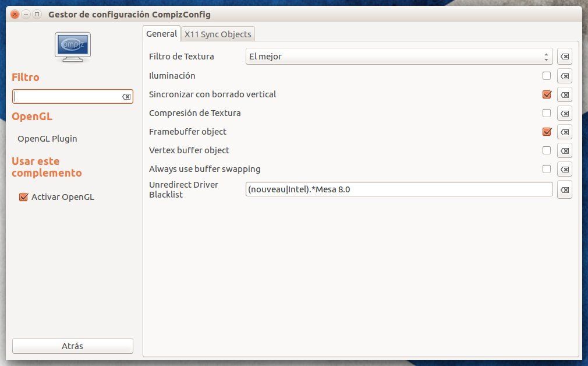This screenshot has width=588, height=366.
Task: Reset Framebuffer object setting to default
Action: 564,132
